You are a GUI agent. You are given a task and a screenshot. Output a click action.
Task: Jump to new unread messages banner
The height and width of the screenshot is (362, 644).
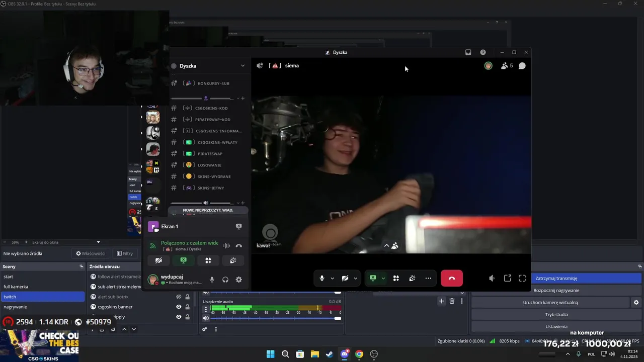coord(207,210)
